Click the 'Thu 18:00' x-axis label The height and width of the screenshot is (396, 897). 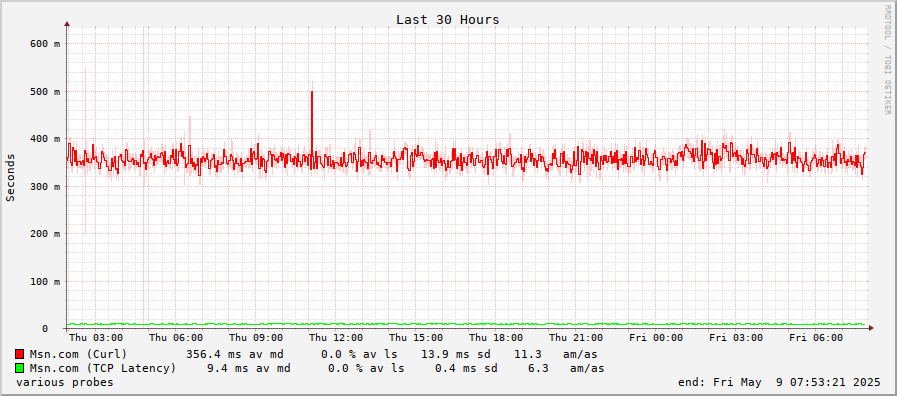click(x=496, y=338)
